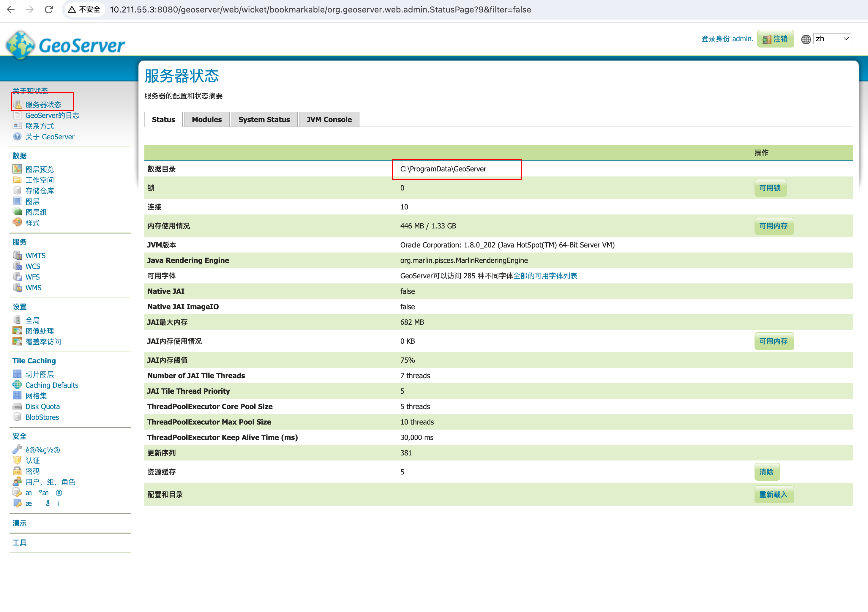Click the WMTS service icon
The width and height of the screenshot is (868, 612).
coord(18,255)
